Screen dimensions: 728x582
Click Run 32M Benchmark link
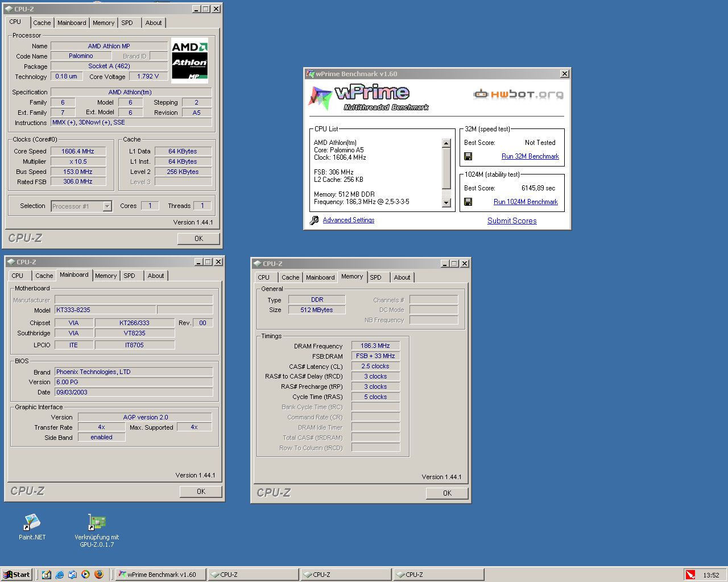(530, 156)
